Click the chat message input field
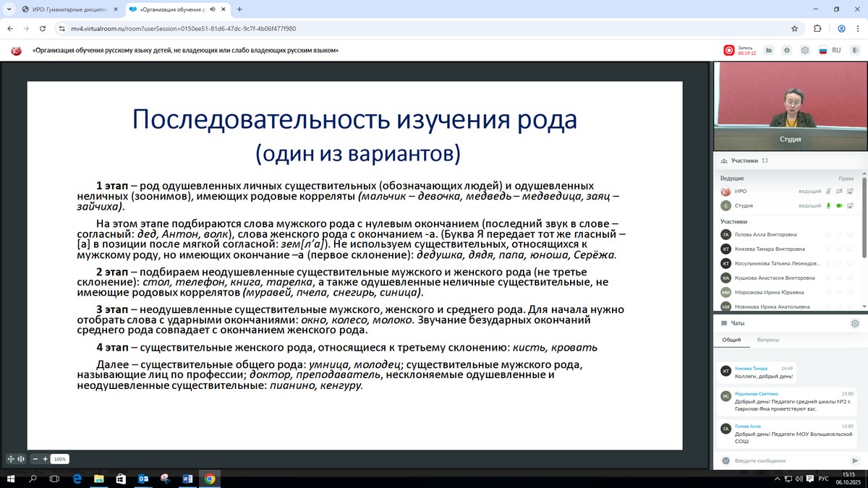 coord(788,461)
